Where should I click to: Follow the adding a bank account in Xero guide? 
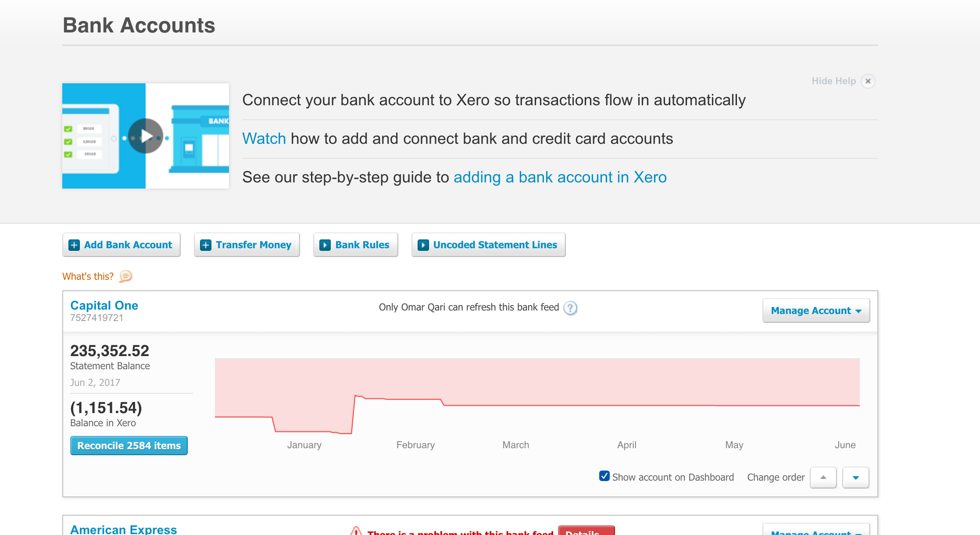pyautogui.click(x=560, y=177)
